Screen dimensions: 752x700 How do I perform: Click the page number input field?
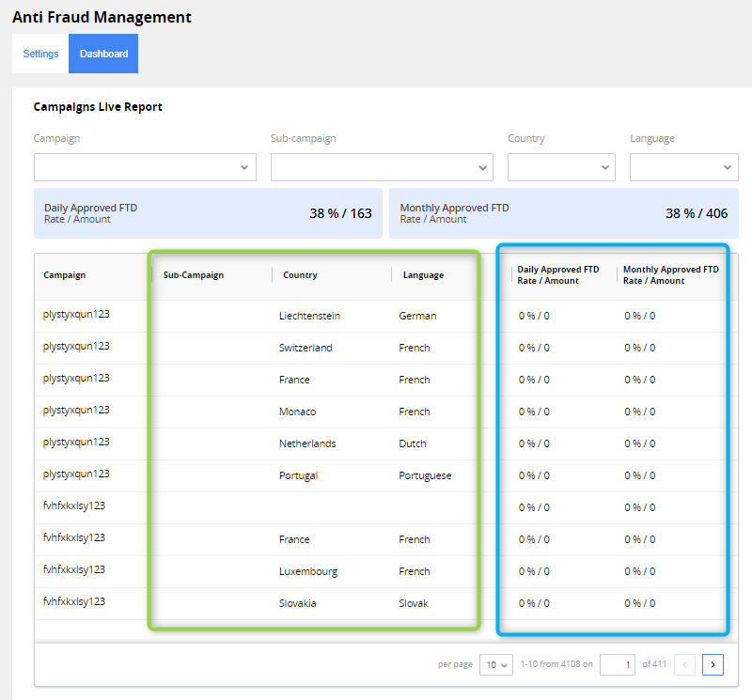point(618,664)
